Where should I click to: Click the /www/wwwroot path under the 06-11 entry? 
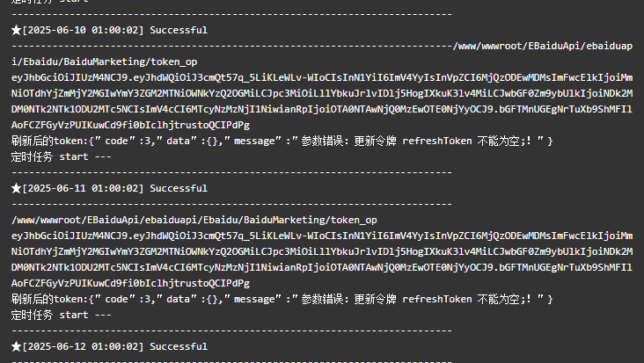[x=194, y=220]
